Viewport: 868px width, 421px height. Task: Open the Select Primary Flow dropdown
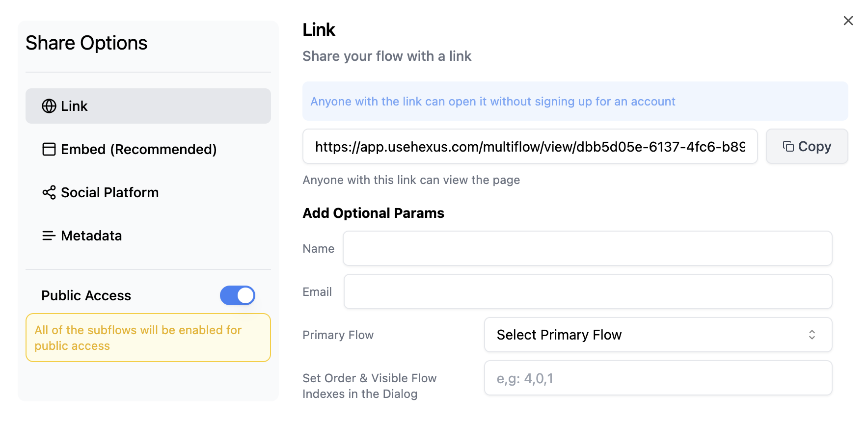click(658, 335)
